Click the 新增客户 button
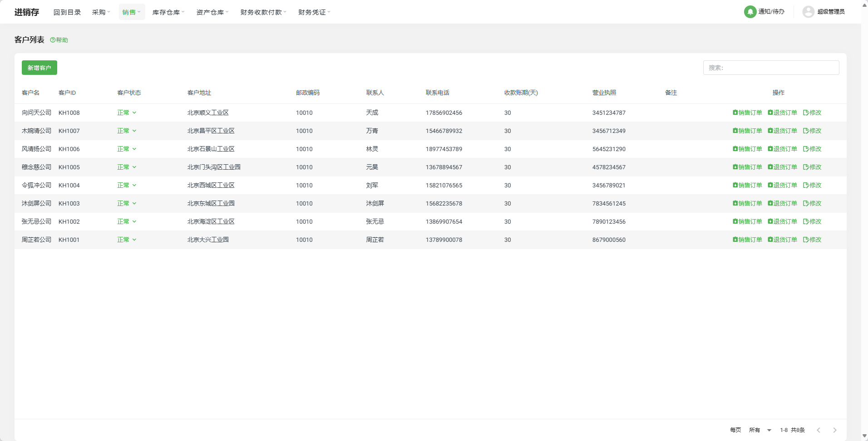Image resolution: width=868 pixels, height=441 pixels. [39, 68]
